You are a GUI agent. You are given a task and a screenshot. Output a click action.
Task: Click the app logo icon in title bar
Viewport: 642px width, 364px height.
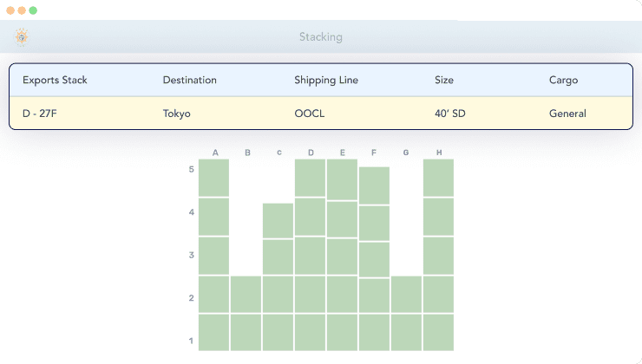(x=21, y=36)
